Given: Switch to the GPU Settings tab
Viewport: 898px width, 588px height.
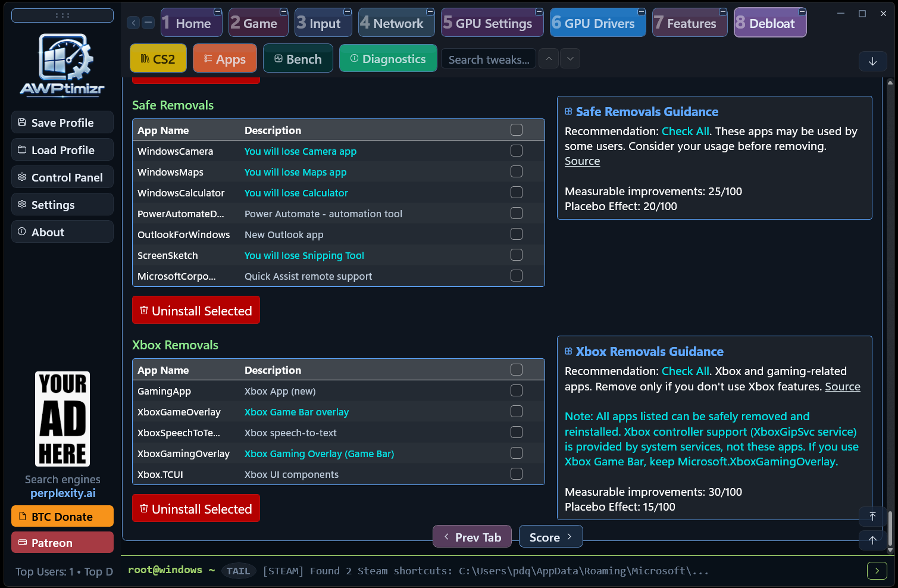Looking at the screenshot, I should click(492, 23).
